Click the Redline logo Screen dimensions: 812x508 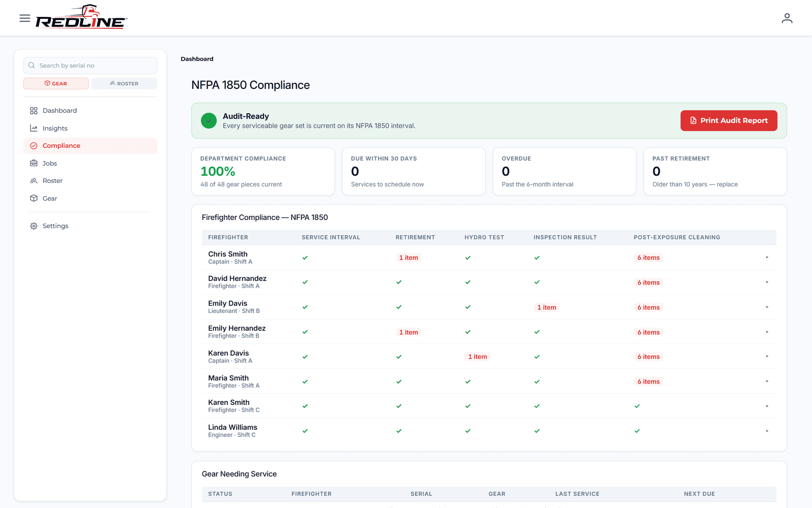point(81,17)
